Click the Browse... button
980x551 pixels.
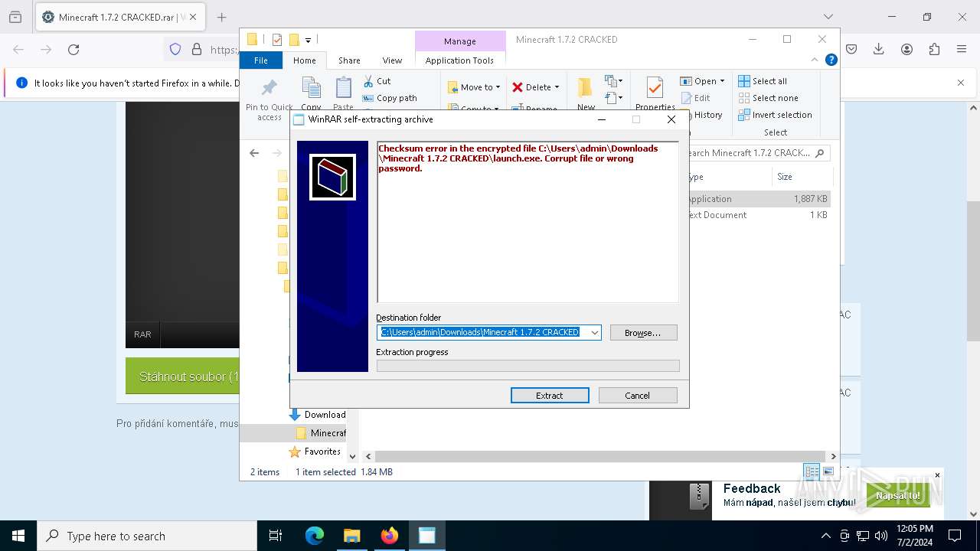coord(644,333)
